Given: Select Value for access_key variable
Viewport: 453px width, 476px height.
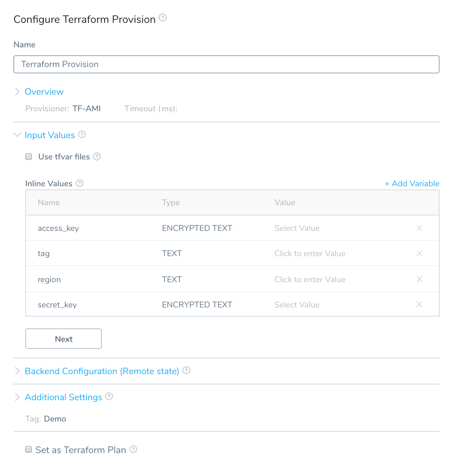Looking at the screenshot, I should pyautogui.click(x=297, y=228).
